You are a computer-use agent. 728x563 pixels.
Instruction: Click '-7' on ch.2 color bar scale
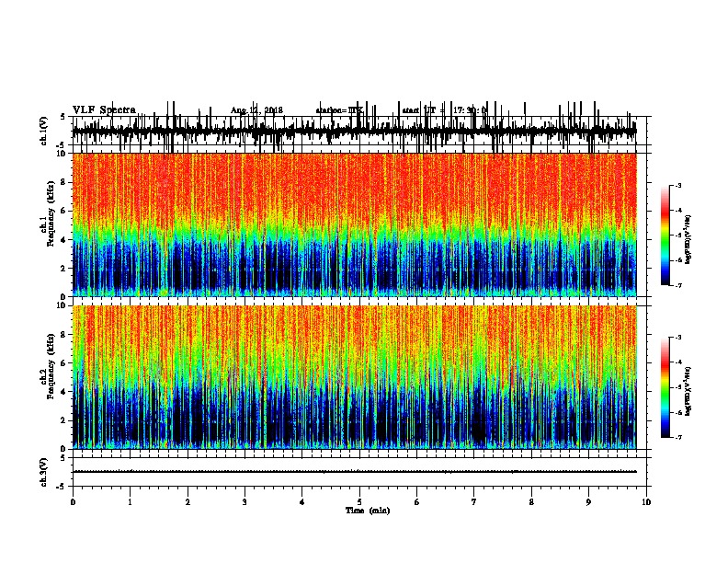(678, 437)
